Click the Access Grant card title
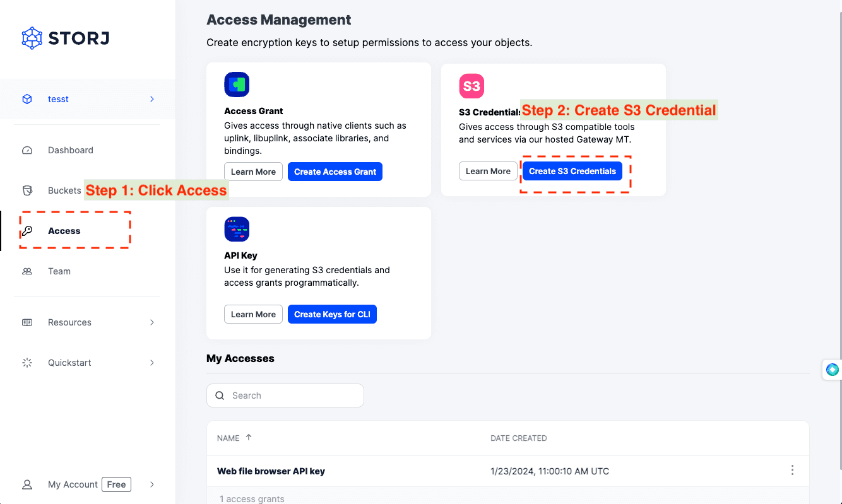The image size is (842, 504). (x=254, y=111)
